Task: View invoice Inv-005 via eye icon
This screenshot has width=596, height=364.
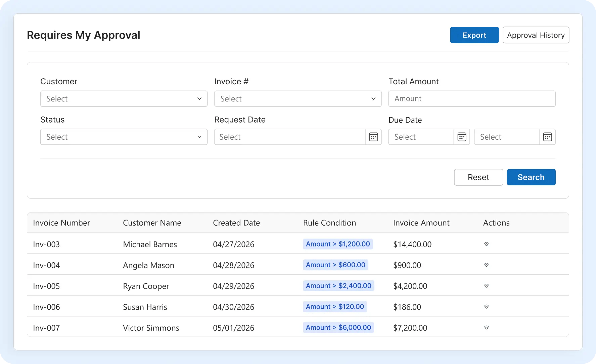Action: [x=486, y=286]
